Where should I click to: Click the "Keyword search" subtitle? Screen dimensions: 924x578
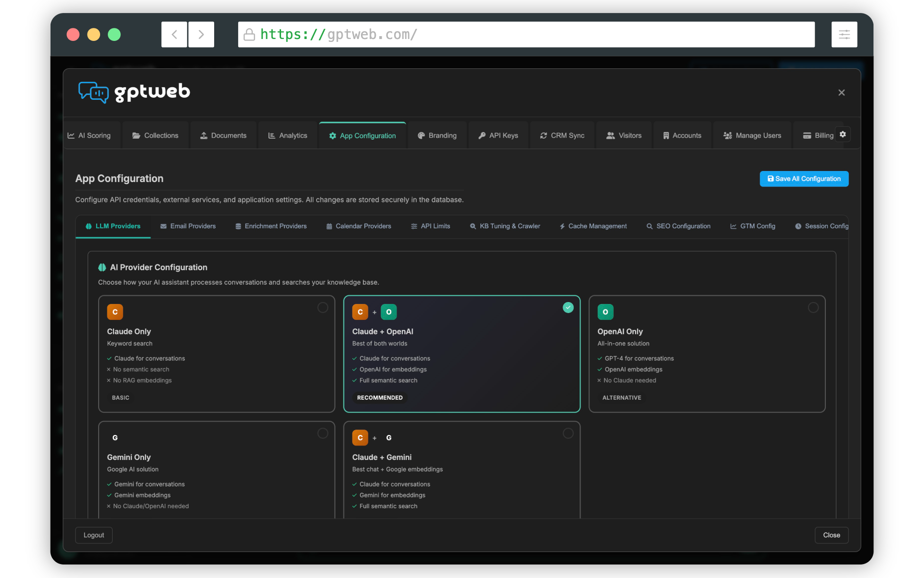(x=129, y=343)
